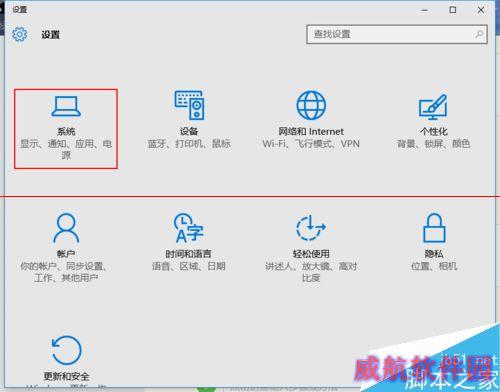Maximize the 设置 window
The height and width of the screenshot is (392, 500).
pyautogui.click(x=453, y=10)
